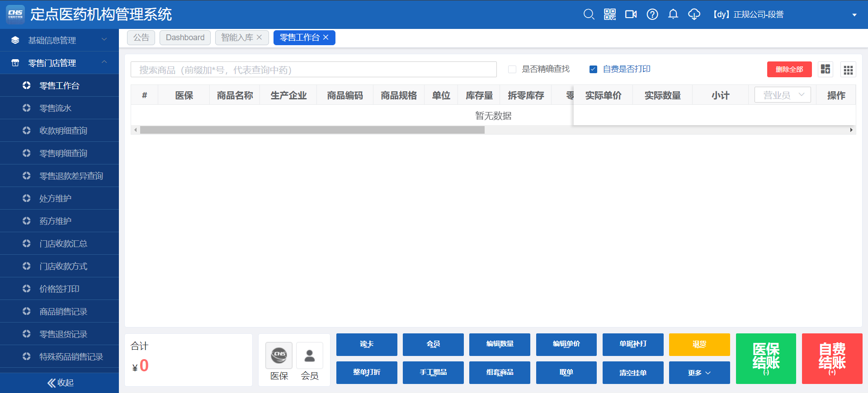Click the scrollbar left arrow
Screen dimensions: 868x393
tap(135, 130)
